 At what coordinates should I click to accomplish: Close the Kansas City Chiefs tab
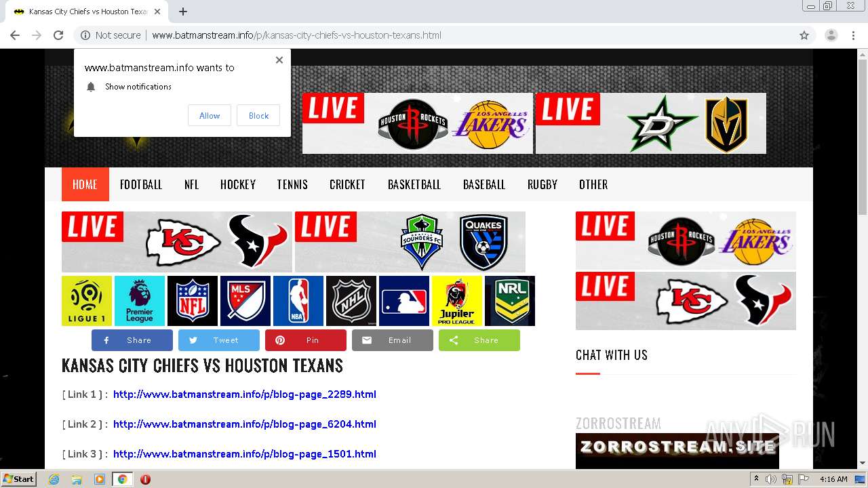tap(157, 12)
